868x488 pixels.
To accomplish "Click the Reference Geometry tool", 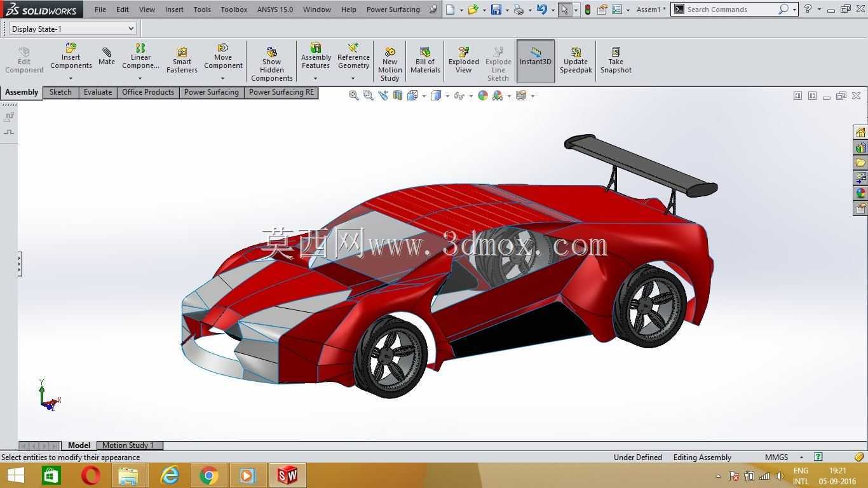I will click(353, 57).
